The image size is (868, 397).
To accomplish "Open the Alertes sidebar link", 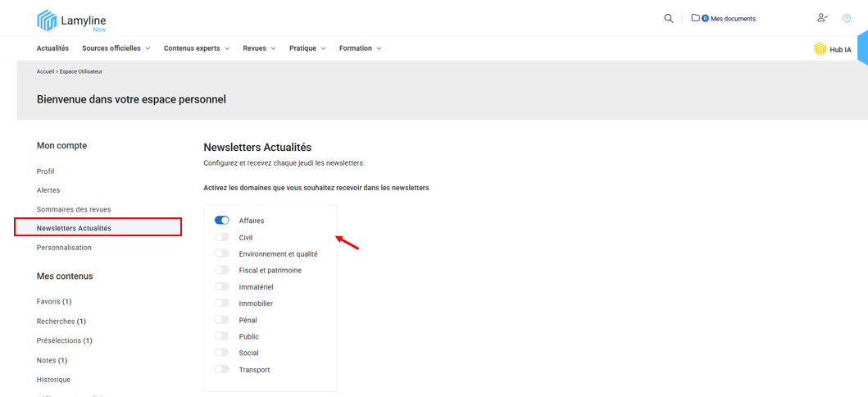I will point(48,190).
